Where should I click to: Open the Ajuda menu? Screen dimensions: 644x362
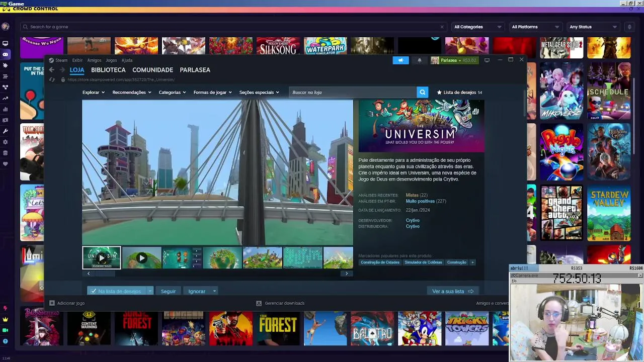pos(127,60)
